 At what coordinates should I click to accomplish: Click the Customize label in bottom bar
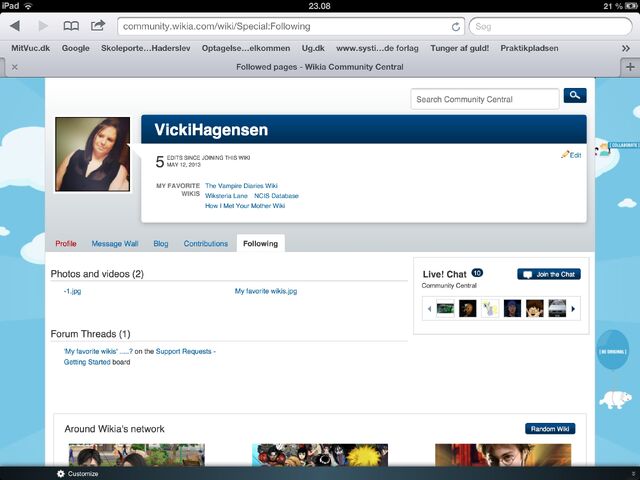pyautogui.click(x=83, y=473)
